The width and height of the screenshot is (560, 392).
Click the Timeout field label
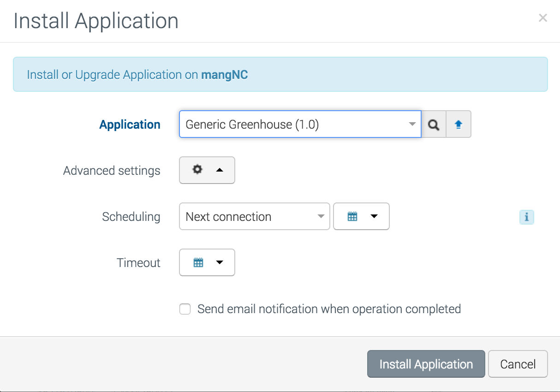(138, 263)
